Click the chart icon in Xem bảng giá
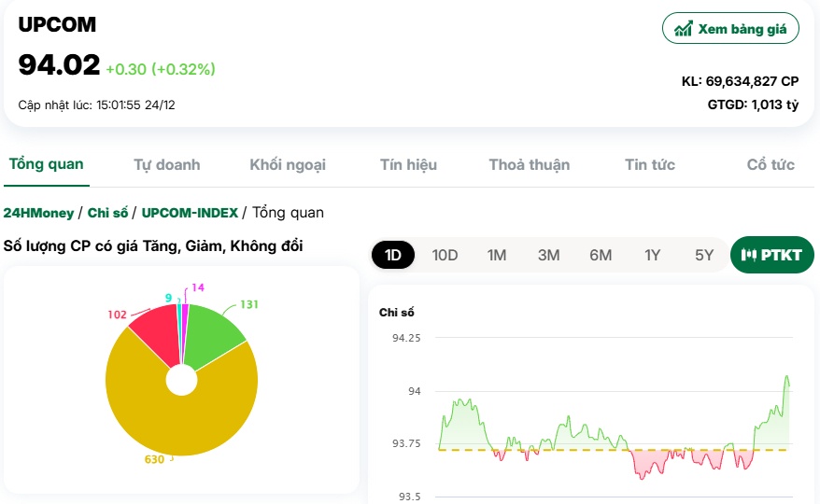 [x=683, y=28]
